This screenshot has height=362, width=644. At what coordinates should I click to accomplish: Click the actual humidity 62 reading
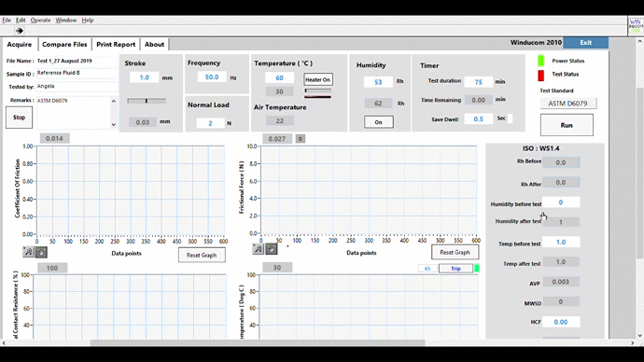pos(378,104)
